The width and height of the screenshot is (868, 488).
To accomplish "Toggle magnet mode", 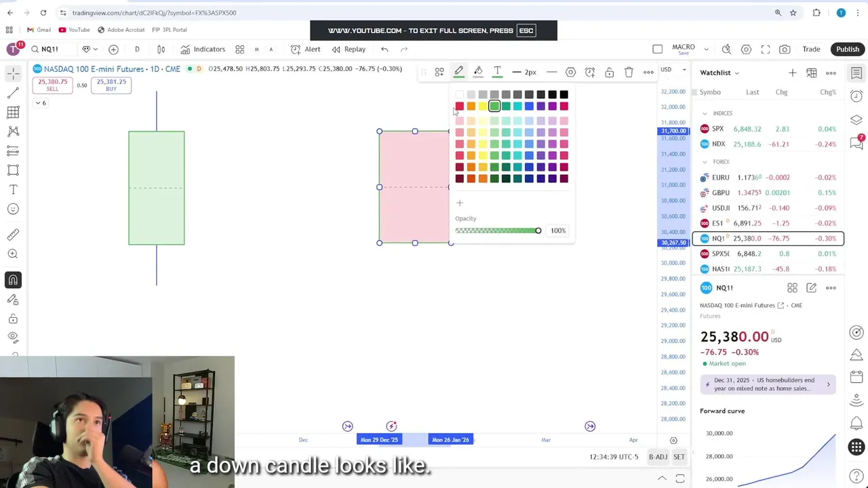I will (13, 280).
